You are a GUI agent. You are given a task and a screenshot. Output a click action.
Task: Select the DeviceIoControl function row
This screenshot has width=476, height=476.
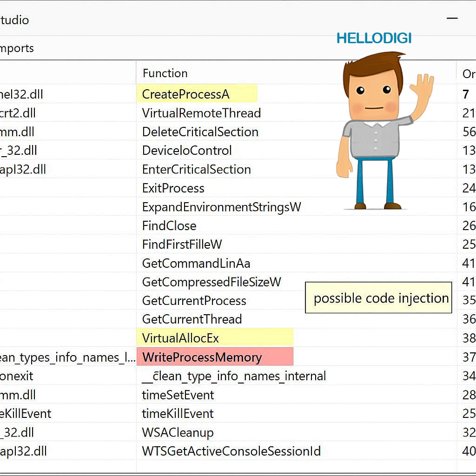pyautogui.click(x=187, y=151)
